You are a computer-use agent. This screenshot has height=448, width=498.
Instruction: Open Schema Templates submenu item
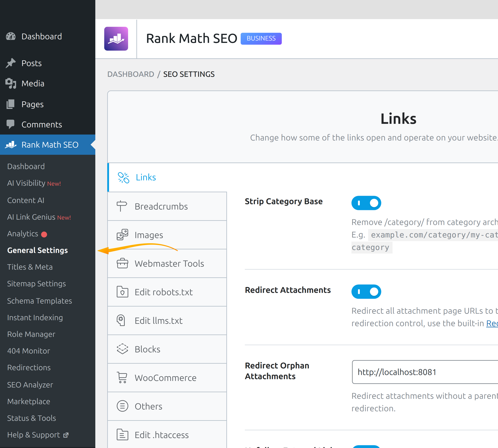tap(39, 301)
